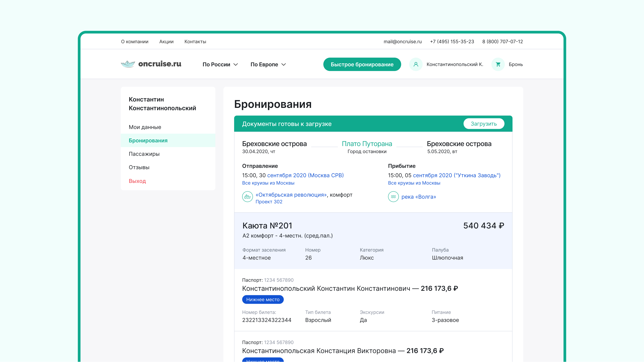Click the red Выход logout link
The height and width of the screenshot is (362, 644).
[137, 181]
